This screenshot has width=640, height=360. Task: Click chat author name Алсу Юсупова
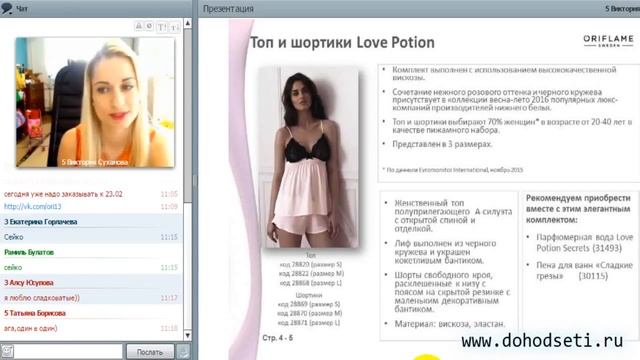(31, 282)
